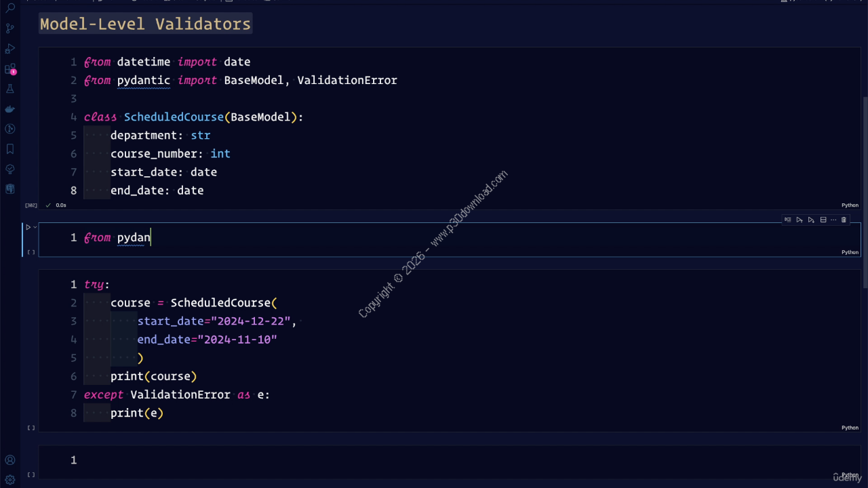868x488 pixels.
Task: Click Python language label of ScheduledCourse cell
Action: coord(850,205)
